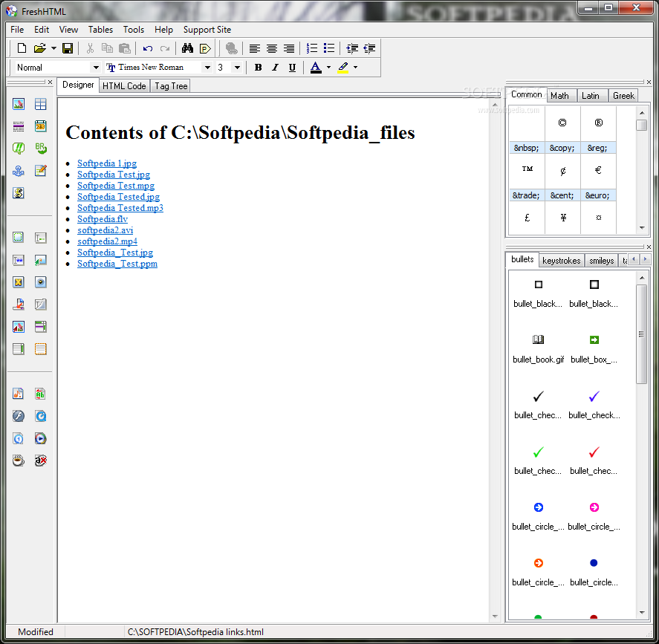Toggle Bold formatting
Viewport: 659px width, 644px height.
(258, 67)
